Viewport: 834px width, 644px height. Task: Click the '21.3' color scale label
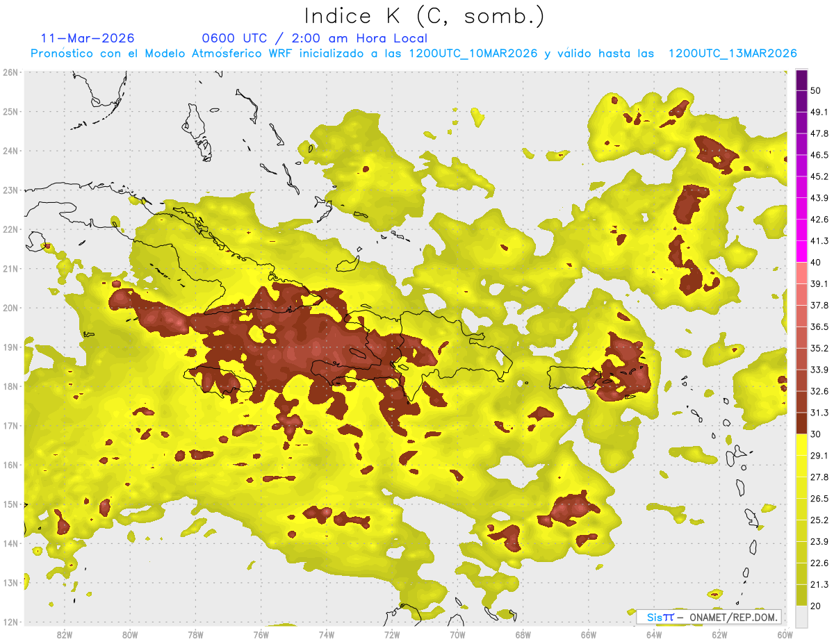(x=819, y=585)
